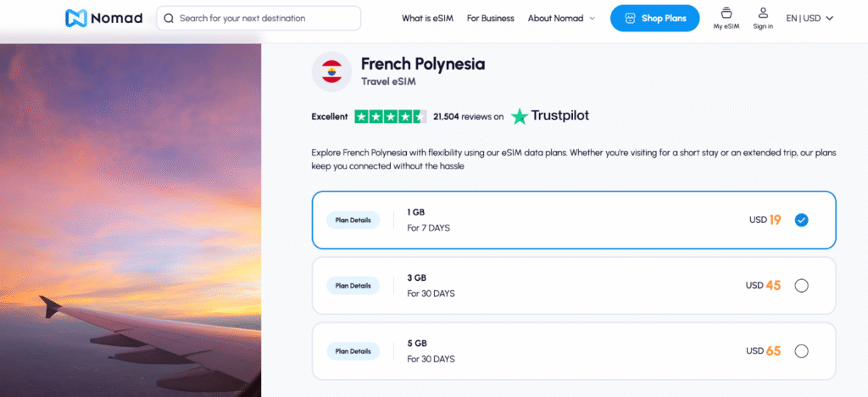Select the 5 GB USD 65 plan radio
The width and height of the screenshot is (868, 397).
click(802, 351)
